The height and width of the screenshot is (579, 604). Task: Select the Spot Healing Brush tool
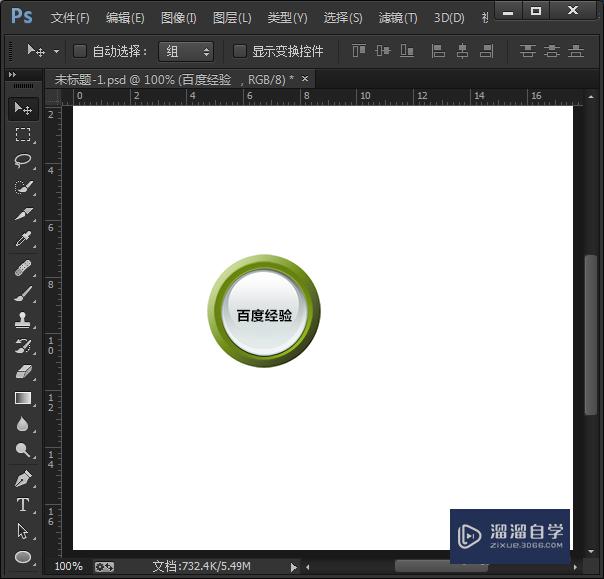(23, 268)
